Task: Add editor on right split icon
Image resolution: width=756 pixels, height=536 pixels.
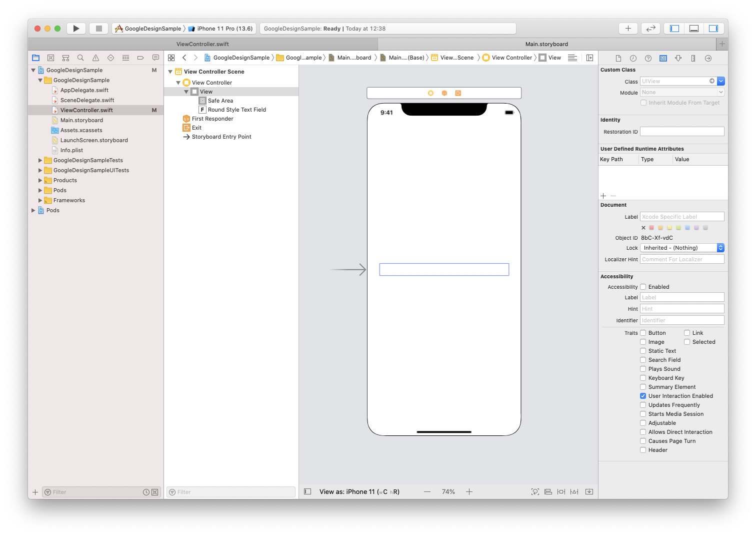Action: (x=589, y=58)
